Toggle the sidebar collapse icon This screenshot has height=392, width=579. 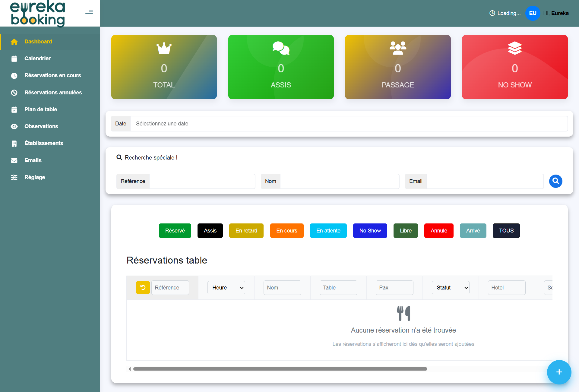pos(89,12)
